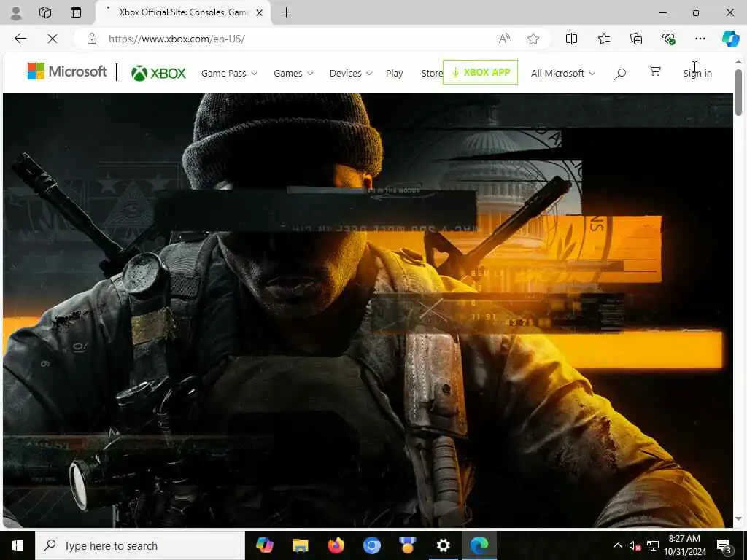747x560 pixels.
Task: Open the notification center
Action: coord(724,545)
